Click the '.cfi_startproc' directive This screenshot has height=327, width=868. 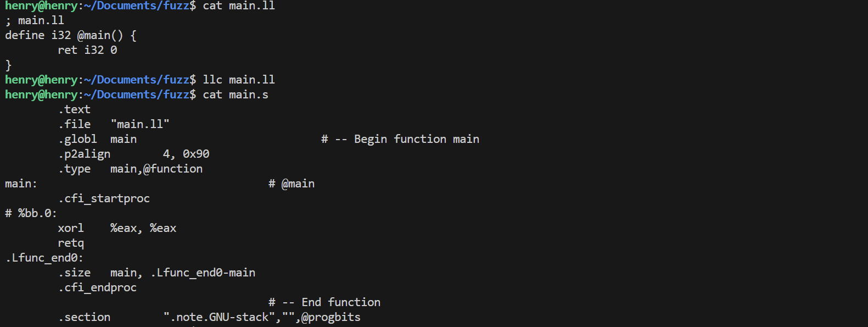(x=104, y=199)
